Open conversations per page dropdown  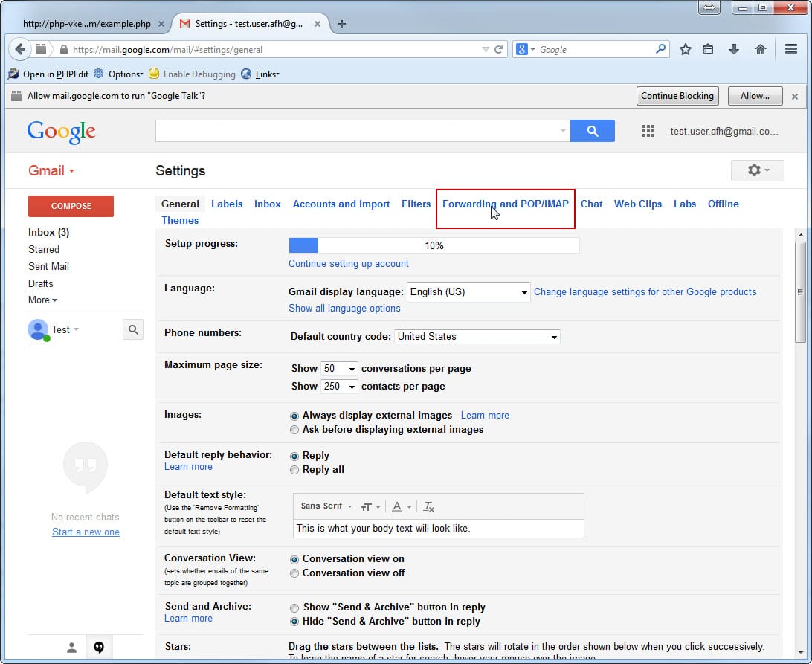click(339, 369)
